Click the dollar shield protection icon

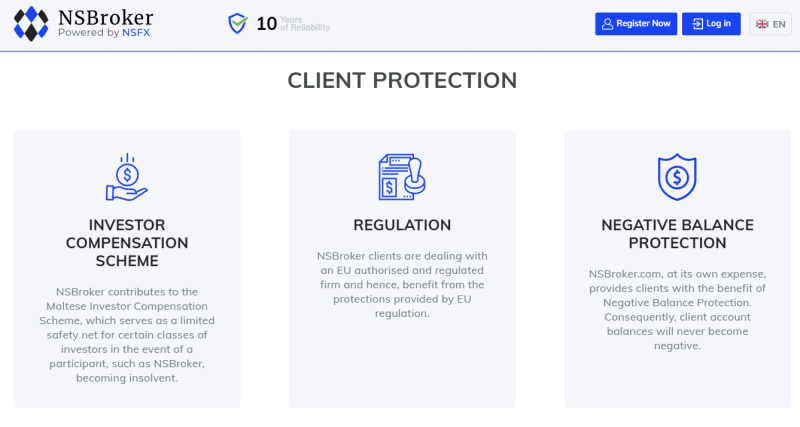pos(677,177)
